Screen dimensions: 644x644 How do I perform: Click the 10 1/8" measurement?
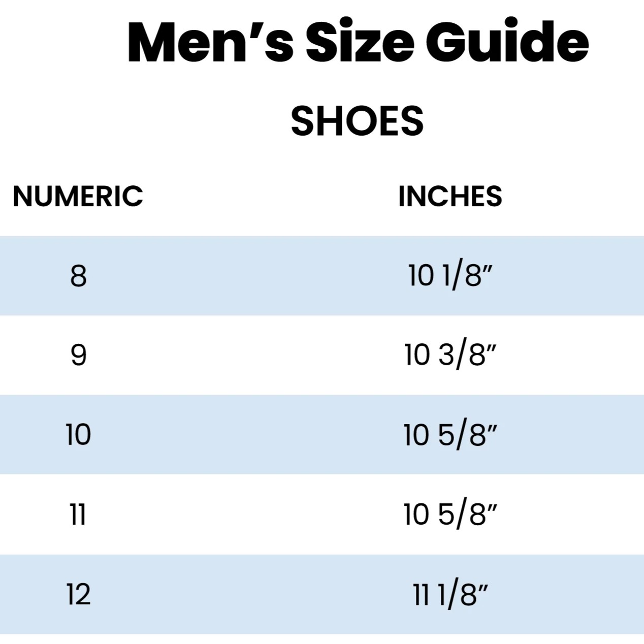point(450,276)
